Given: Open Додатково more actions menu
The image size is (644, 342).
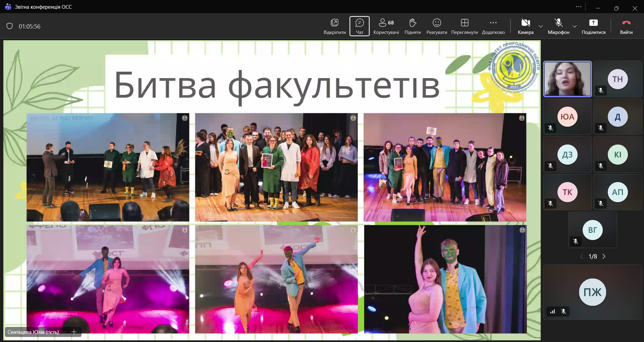Looking at the screenshot, I should pos(493,26).
